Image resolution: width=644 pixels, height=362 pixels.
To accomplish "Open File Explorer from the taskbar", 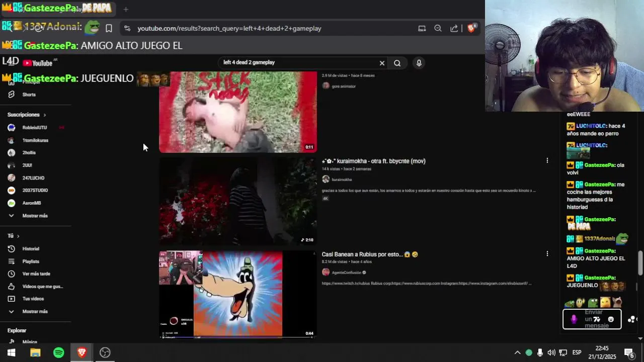I will click(x=35, y=352).
